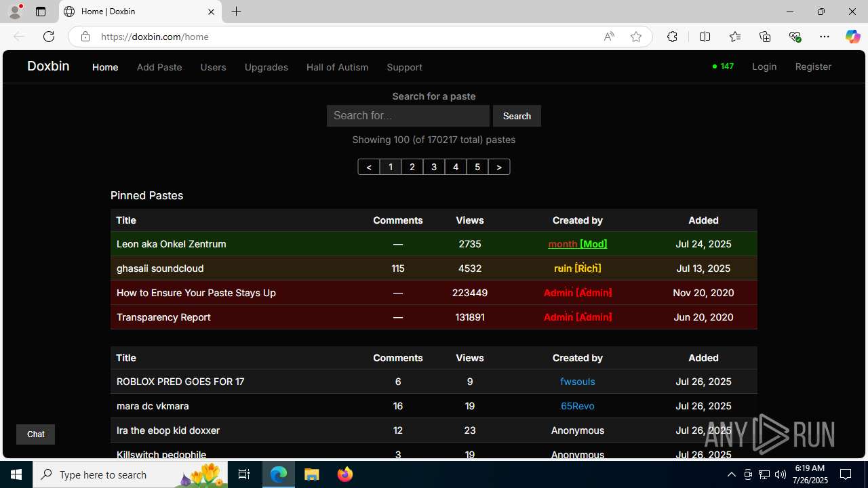Open the Support nav item

point(404,67)
